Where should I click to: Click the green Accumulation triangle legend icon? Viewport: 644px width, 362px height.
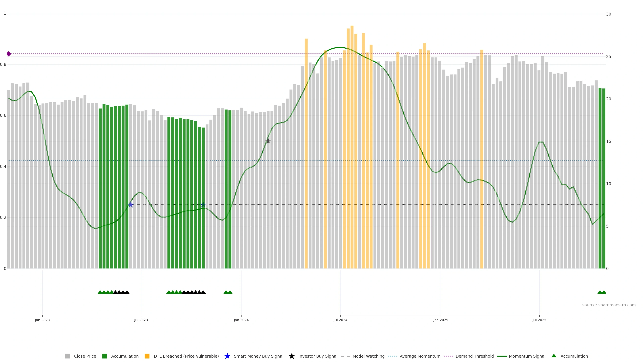554,356
